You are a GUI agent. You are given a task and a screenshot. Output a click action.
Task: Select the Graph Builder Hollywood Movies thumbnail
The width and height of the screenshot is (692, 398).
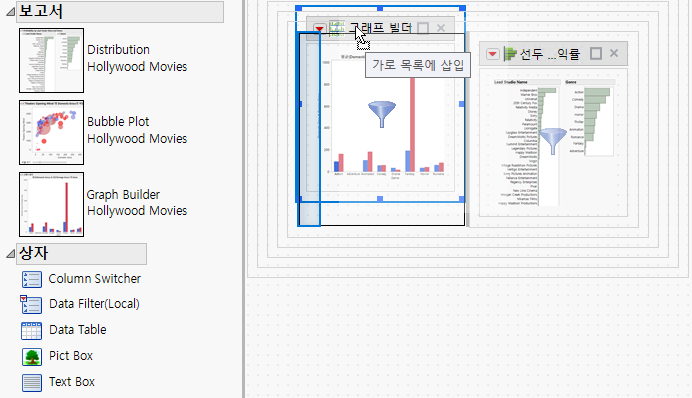(x=51, y=204)
